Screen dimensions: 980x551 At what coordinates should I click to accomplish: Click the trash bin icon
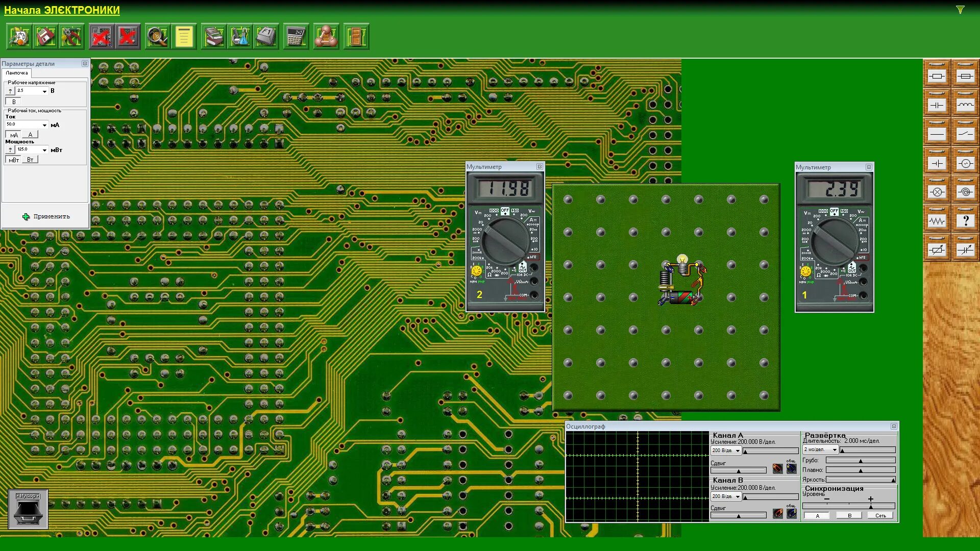point(28,509)
